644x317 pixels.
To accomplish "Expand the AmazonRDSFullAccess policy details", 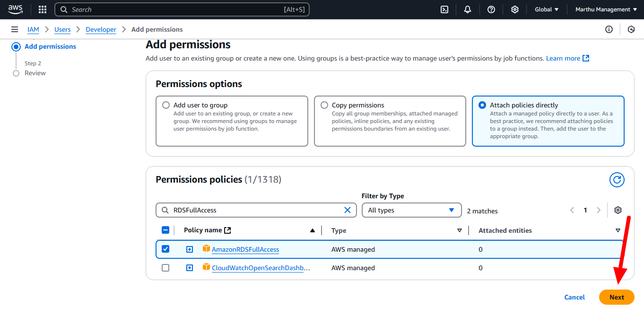I will click(190, 249).
